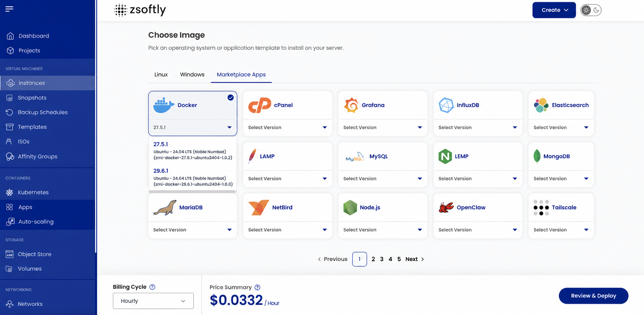The width and height of the screenshot is (644, 315).
Task: Select the LEMP Nginx logo
Action: click(445, 156)
